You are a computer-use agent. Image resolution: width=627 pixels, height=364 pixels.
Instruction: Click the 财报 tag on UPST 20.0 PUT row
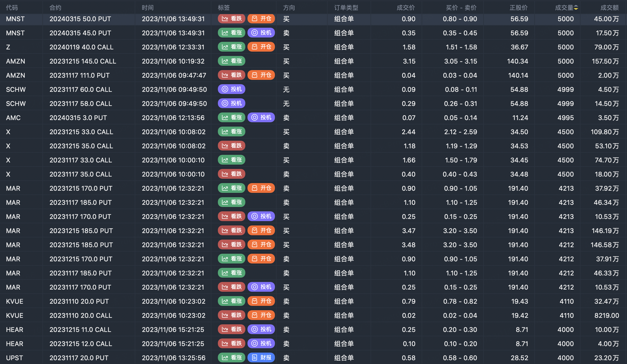click(261, 358)
